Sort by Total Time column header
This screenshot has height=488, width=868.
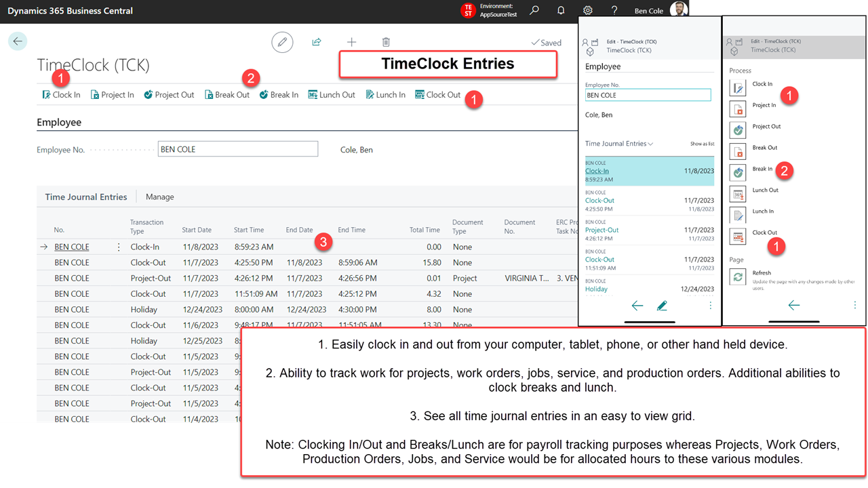pyautogui.click(x=425, y=230)
